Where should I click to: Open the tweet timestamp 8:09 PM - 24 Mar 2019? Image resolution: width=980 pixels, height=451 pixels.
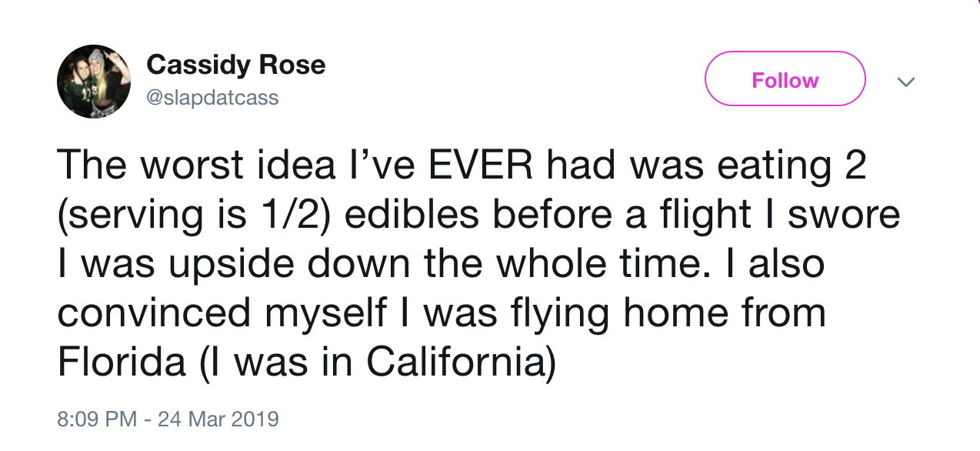[168, 419]
